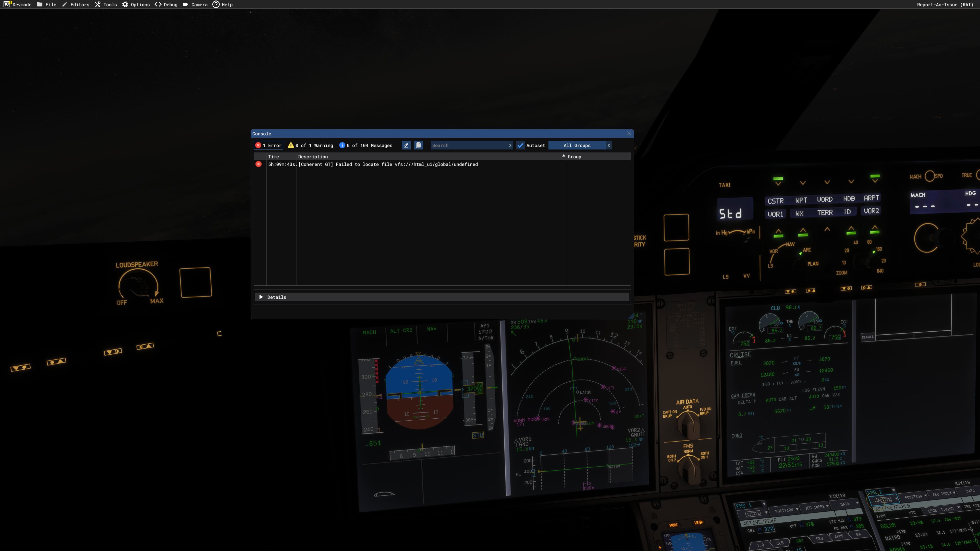Open the Camera menu icon
Viewport: 980px width, 551px height.
[186, 5]
